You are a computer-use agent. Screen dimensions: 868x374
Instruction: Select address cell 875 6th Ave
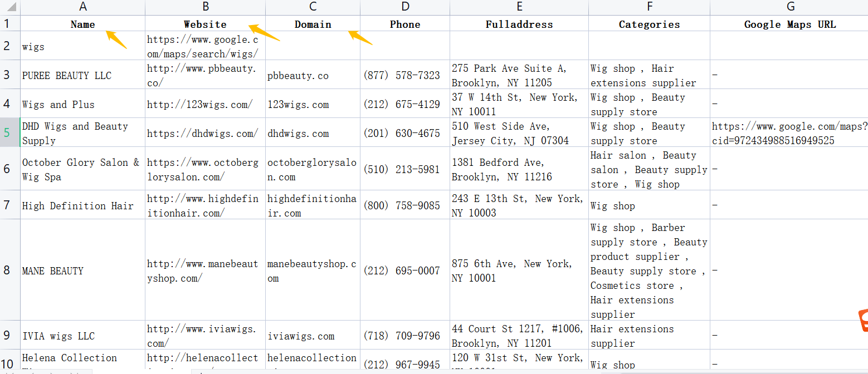(x=519, y=270)
